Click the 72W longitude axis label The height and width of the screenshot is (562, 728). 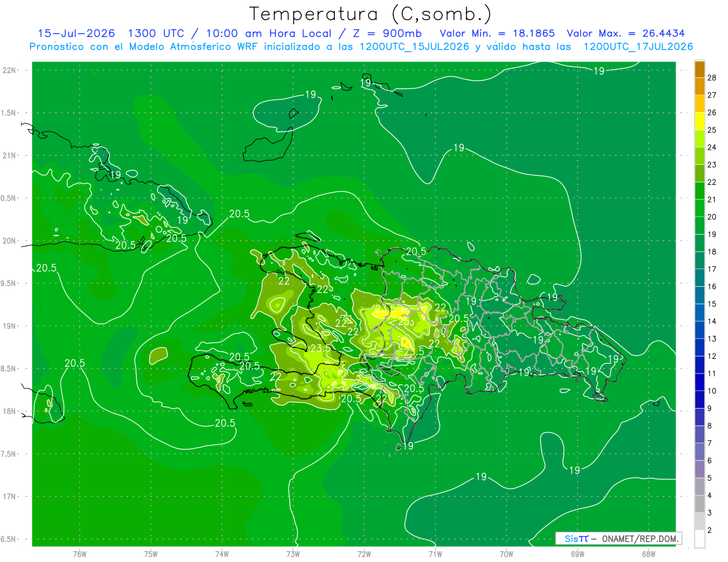pyautogui.click(x=364, y=554)
